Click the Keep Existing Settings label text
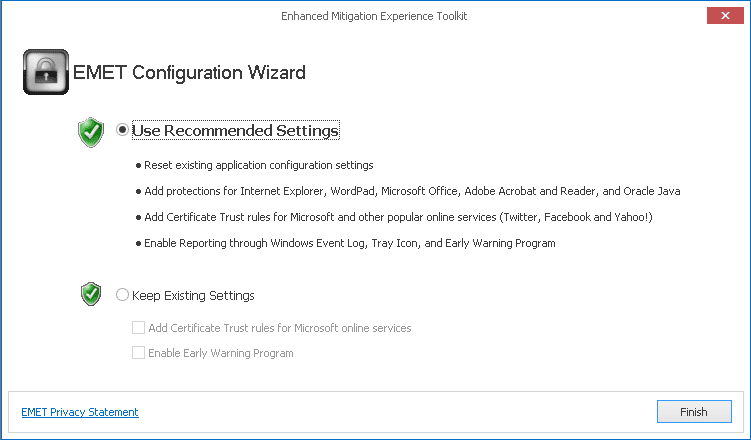 click(193, 295)
